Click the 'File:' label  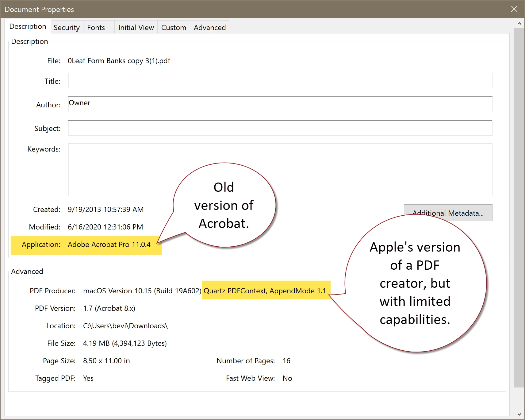point(54,61)
